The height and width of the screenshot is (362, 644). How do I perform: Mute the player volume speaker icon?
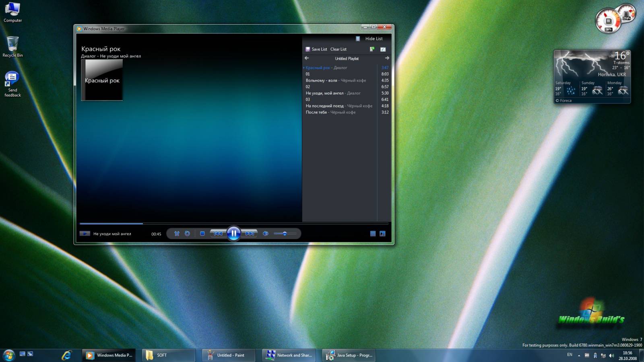[266, 233]
